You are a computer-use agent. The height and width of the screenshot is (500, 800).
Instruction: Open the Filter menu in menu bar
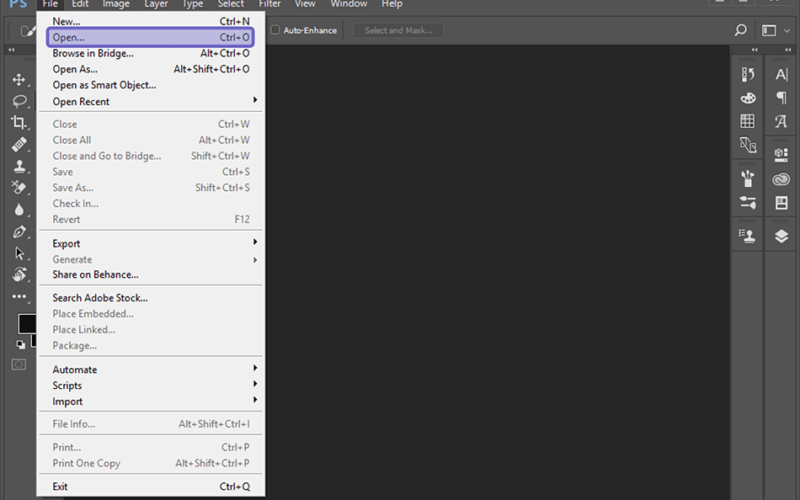[x=270, y=4]
